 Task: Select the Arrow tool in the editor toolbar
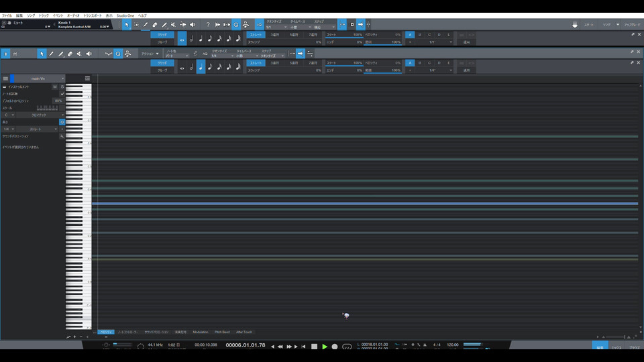(42, 54)
